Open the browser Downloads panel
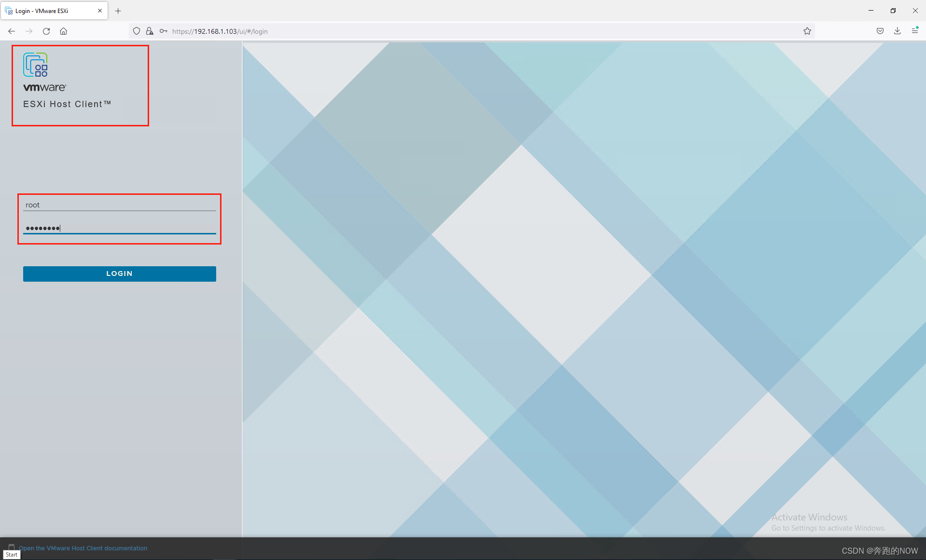The width and height of the screenshot is (926, 560). pyautogui.click(x=898, y=31)
